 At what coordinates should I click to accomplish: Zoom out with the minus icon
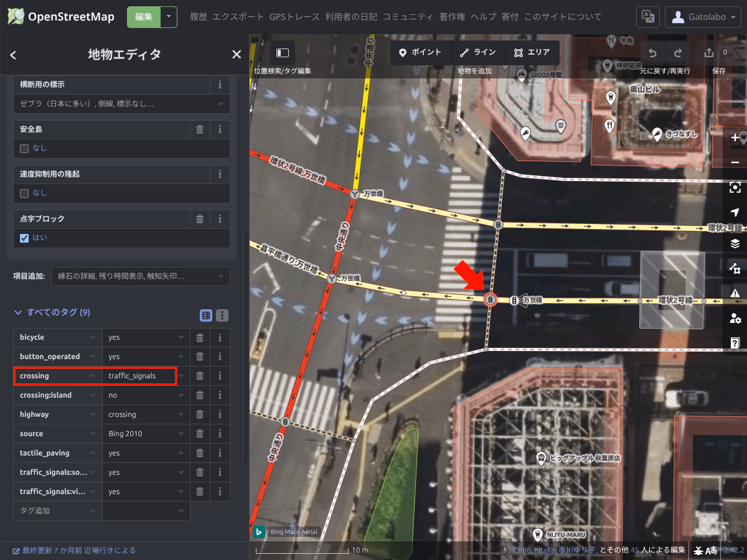(735, 162)
